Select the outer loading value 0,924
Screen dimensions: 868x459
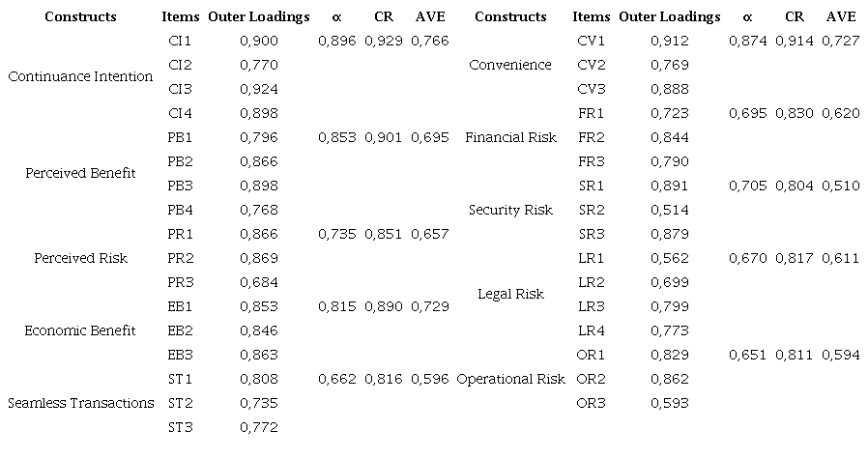pos(258,89)
